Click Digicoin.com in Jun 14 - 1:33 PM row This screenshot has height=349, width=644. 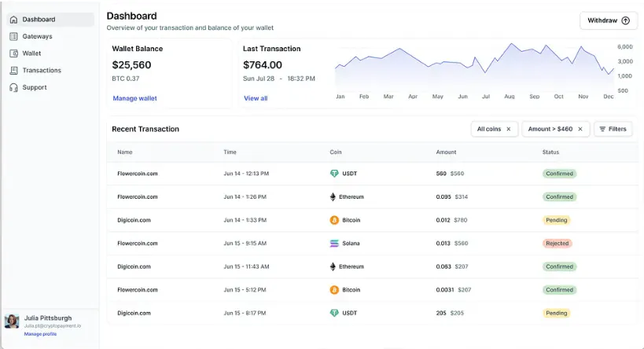pyautogui.click(x=134, y=220)
